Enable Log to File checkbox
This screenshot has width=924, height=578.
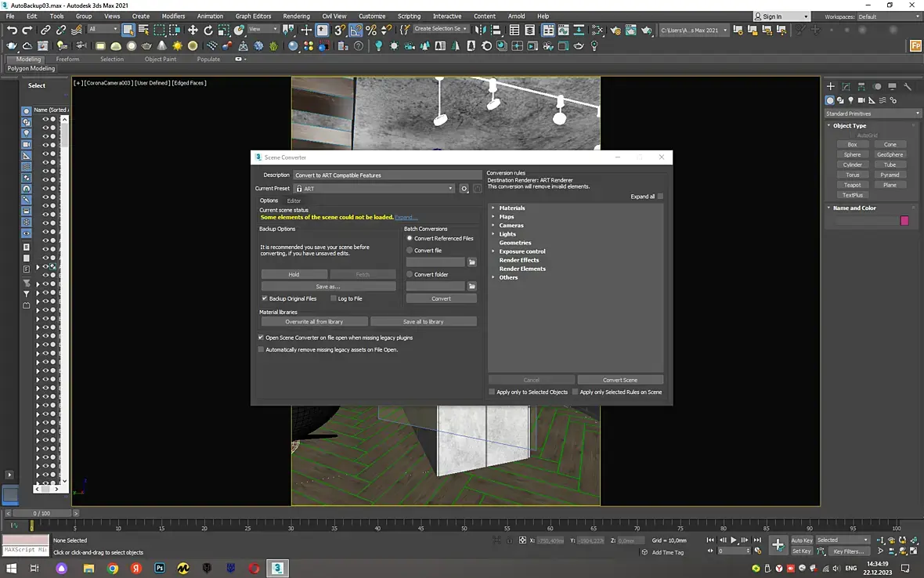click(334, 298)
